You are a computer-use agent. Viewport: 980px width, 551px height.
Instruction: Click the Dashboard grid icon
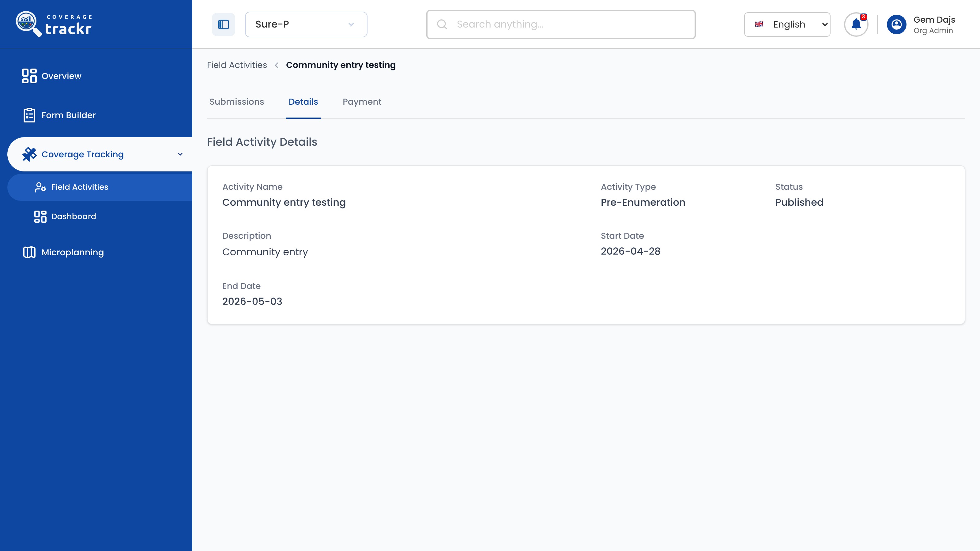(x=40, y=216)
